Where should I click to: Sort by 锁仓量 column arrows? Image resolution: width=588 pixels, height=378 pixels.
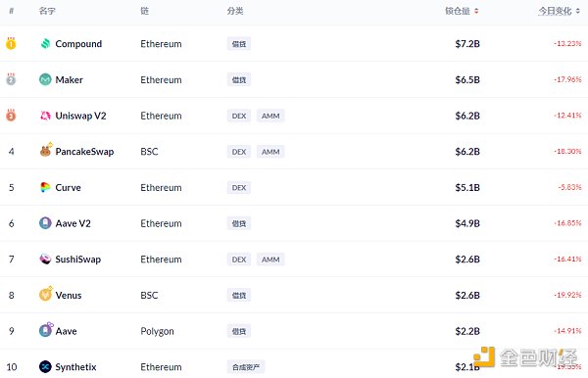point(476,11)
